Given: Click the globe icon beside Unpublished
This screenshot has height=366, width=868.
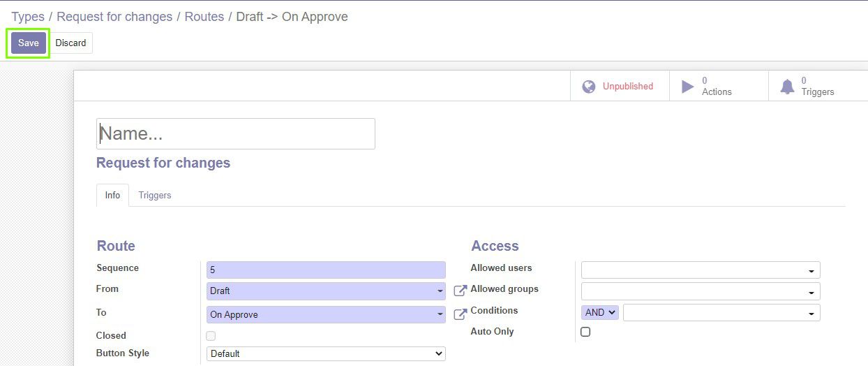Looking at the screenshot, I should (x=589, y=87).
